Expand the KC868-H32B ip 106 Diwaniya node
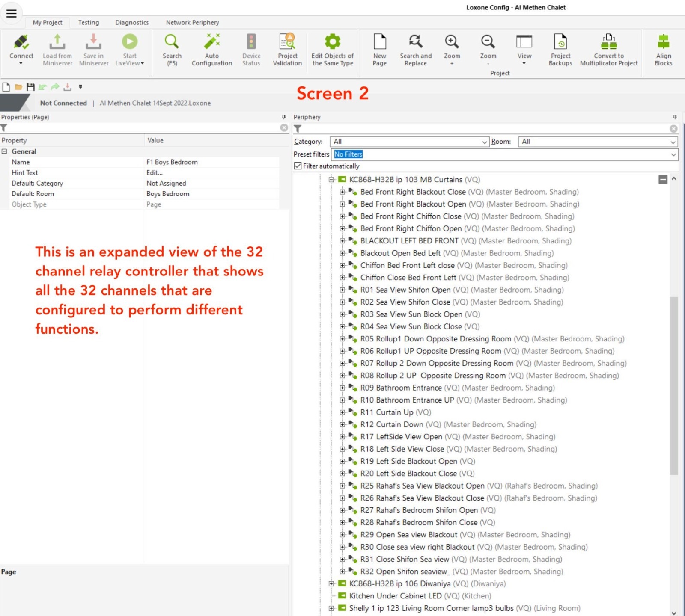This screenshot has width=685, height=616. [331, 584]
